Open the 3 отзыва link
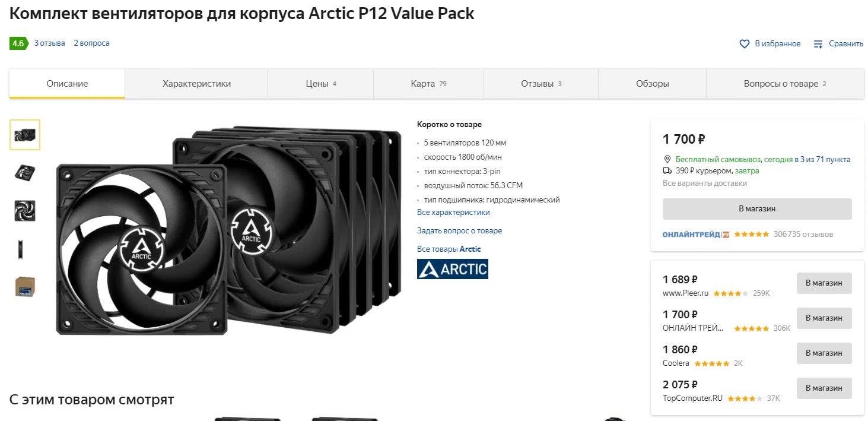Screen dimensions: 868x421 (x=50, y=43)
